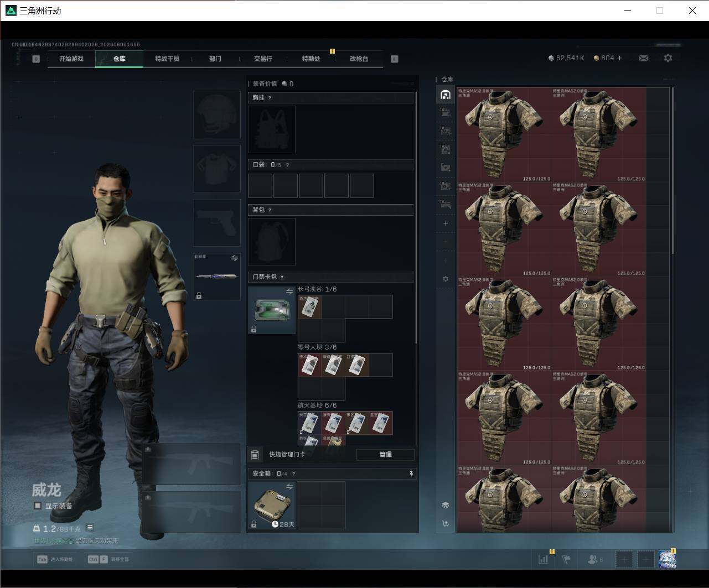The height and width of the screenshot is (588, 709).
Task: Click the first squad invite plus slot
Action: (624, 559)
